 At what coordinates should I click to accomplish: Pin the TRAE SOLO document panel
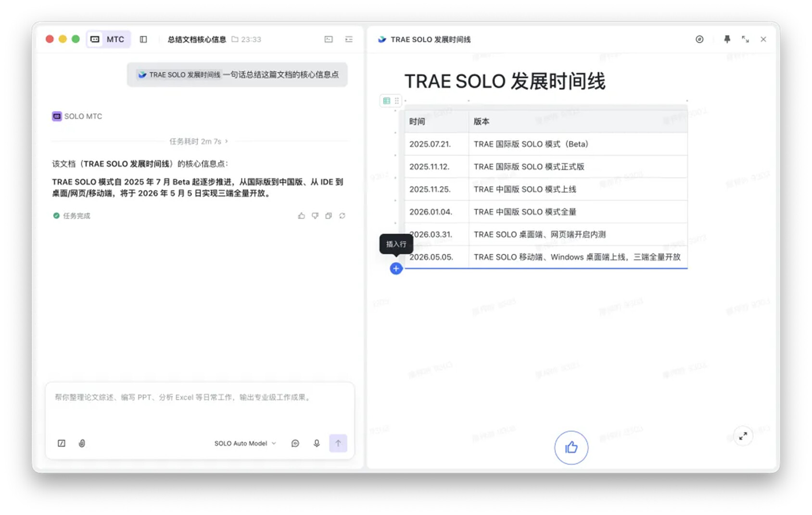pyautogui.click(x=727, y=39)
